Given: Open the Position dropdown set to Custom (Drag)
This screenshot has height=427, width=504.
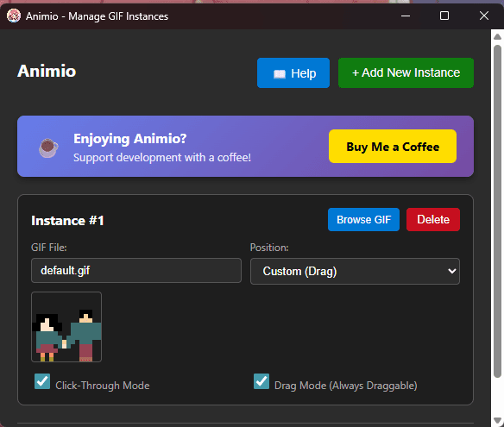Looking at the screenshot, I should (x=355, y=271).
